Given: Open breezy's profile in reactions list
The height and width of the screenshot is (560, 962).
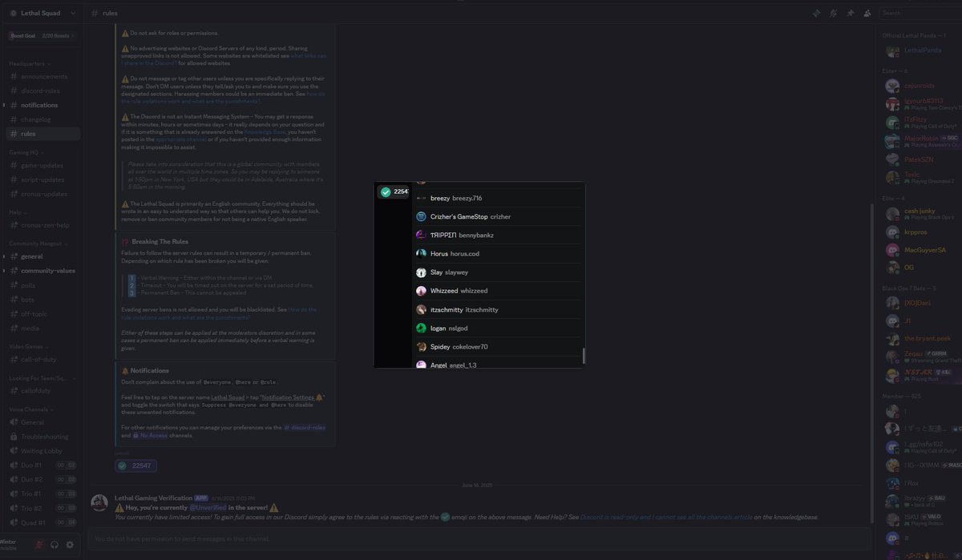Looking at the screenshot, I should 498,198.
